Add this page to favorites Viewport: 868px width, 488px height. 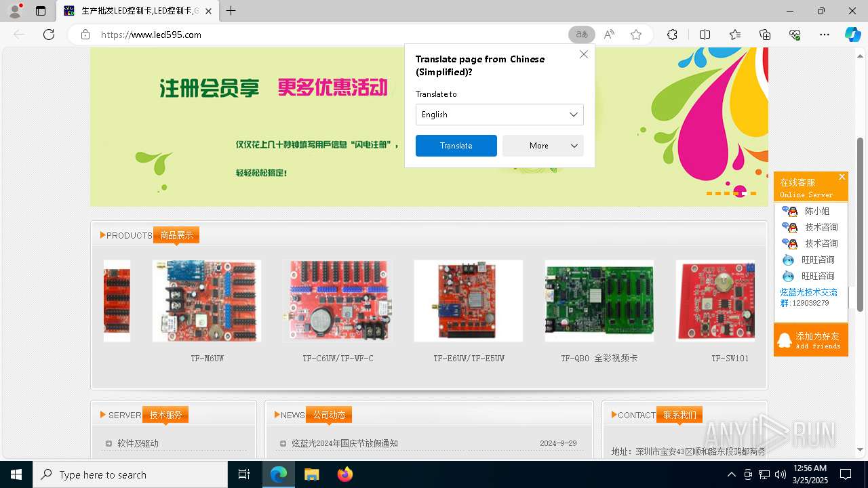(636, 35)
